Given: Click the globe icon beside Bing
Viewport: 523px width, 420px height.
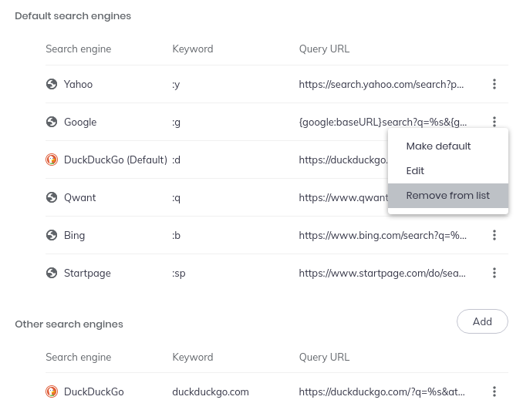Looking at the screenshot, I should tap(52, 235).
